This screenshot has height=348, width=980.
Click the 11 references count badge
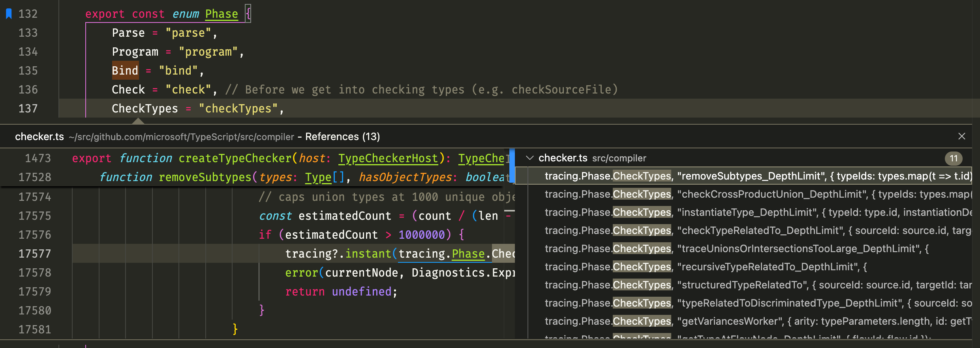tap(954, 159)
